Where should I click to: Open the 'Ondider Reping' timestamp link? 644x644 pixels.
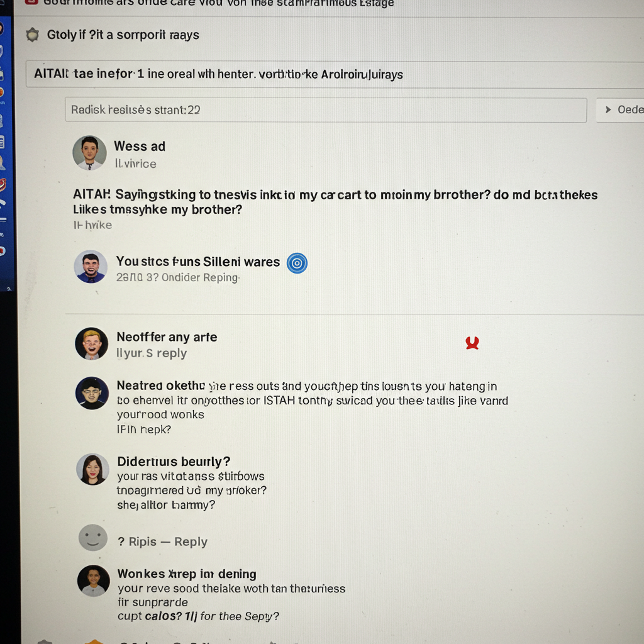201,277
